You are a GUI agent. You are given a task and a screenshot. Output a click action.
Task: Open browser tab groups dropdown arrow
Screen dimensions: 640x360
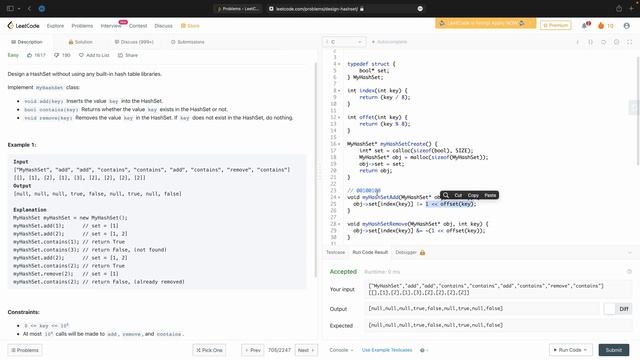click(19, 9)
